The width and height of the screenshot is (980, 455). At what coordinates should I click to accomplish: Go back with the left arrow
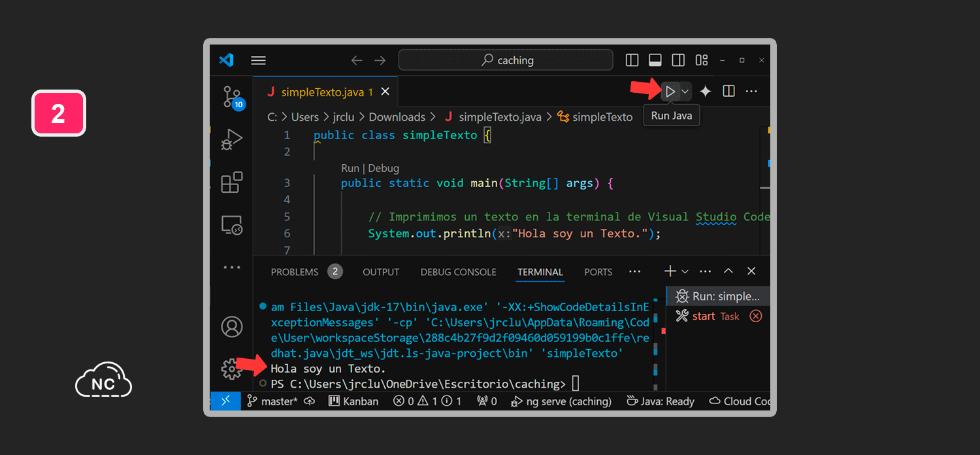(356, 60)
